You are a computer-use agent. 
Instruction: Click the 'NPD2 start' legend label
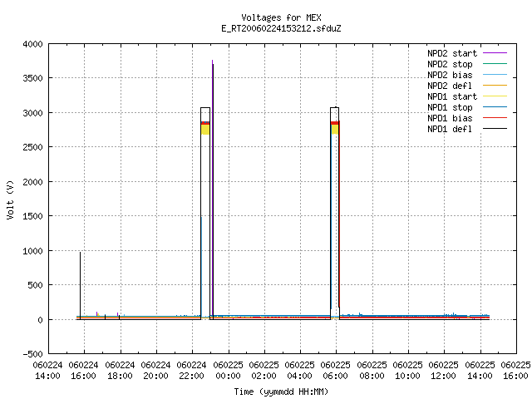452,53
